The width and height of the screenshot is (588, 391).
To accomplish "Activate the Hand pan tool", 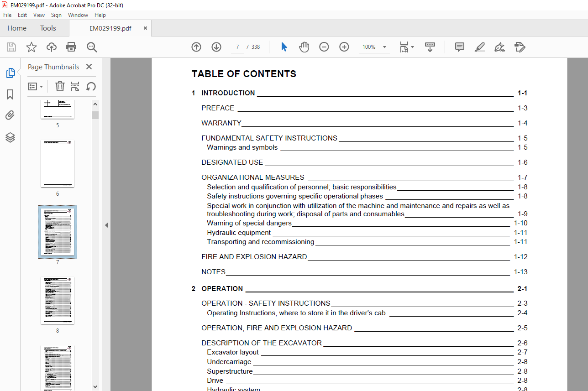I will coord(304,47).
